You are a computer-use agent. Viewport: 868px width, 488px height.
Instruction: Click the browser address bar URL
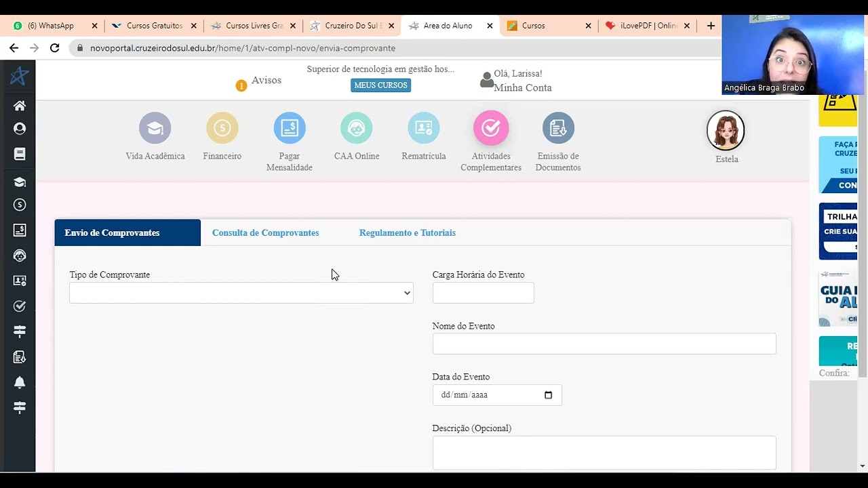[243, 48]
